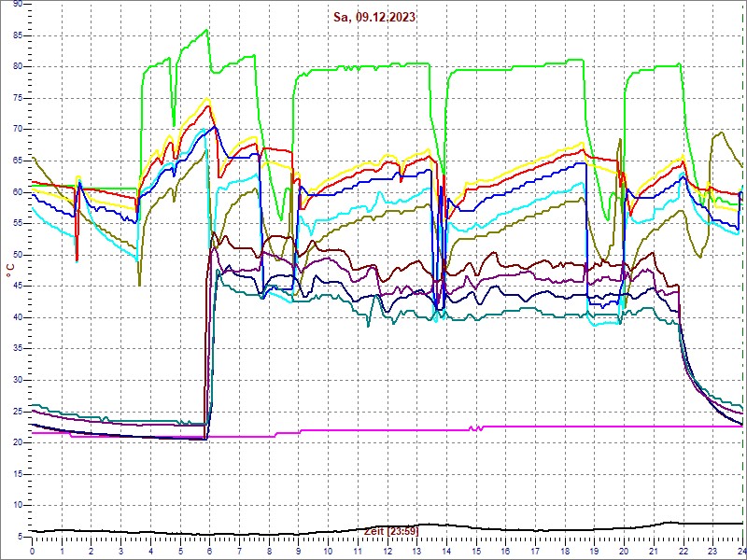747x560 pixels.
Task: Click hour 18 on the time axis
Action: click(565, 551)
